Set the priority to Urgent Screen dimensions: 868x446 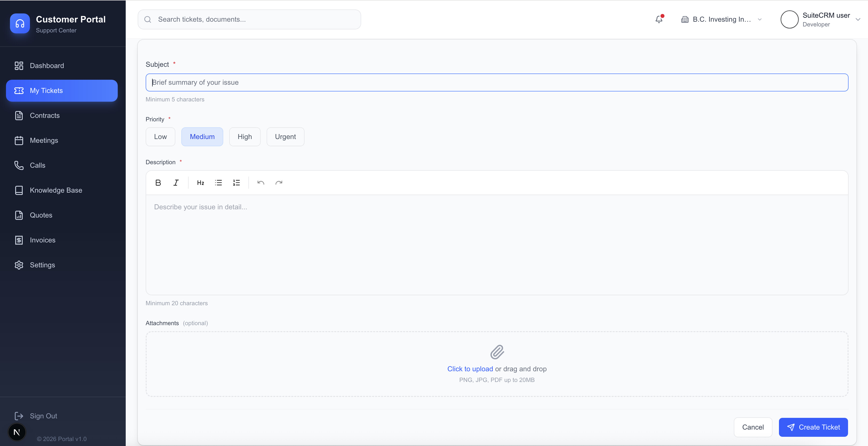pos(285,137)
